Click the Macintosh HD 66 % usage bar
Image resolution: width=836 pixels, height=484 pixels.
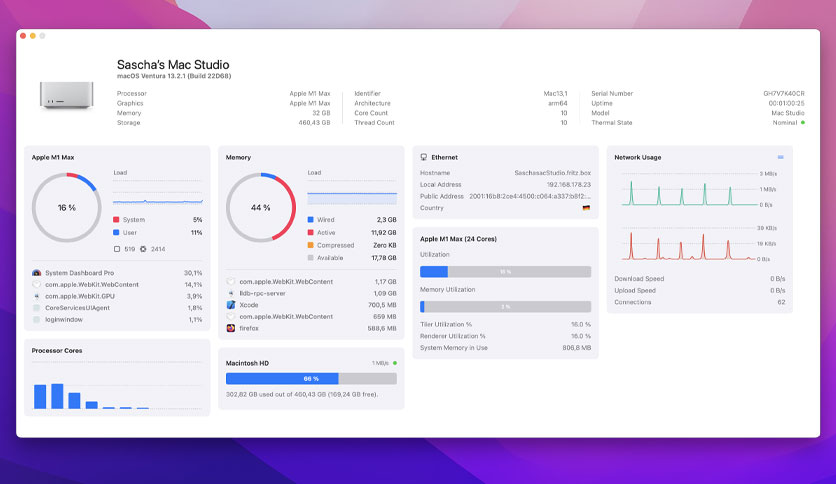tap(311, 378)
